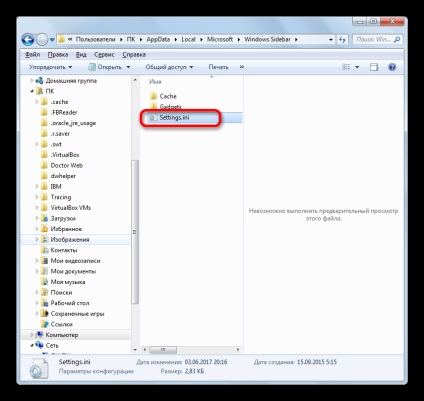424x401 pixels.
Task: Open the view options dropdown arrow
Action: coord(357,67)
